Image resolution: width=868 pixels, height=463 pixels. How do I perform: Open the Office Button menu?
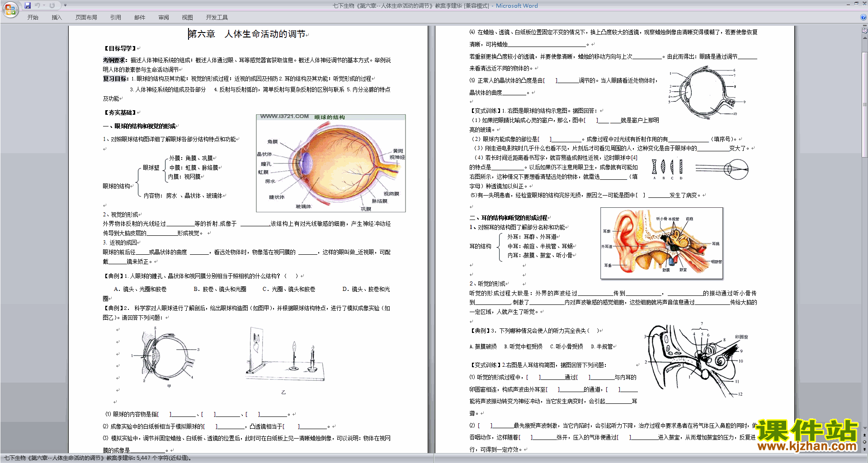tap(9, 9)
